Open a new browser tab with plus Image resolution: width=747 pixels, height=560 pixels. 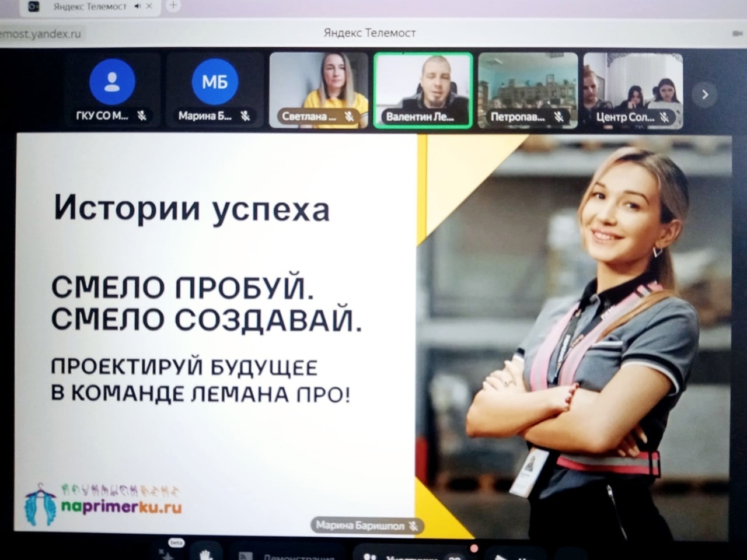(173, 5)
